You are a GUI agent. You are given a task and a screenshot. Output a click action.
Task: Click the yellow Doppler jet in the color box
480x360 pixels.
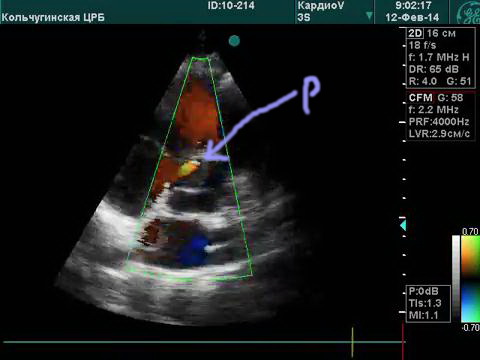pyautogui.click(x=189, y=168)
